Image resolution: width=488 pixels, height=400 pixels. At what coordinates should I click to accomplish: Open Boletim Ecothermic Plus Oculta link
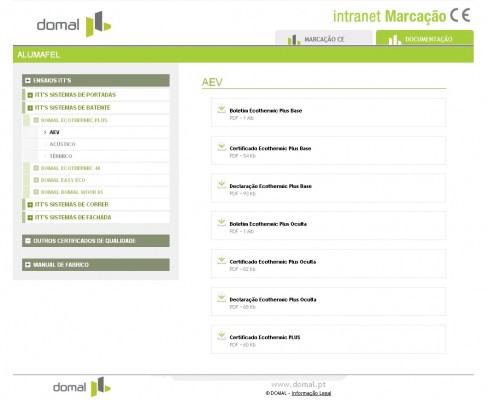point(268,224)
